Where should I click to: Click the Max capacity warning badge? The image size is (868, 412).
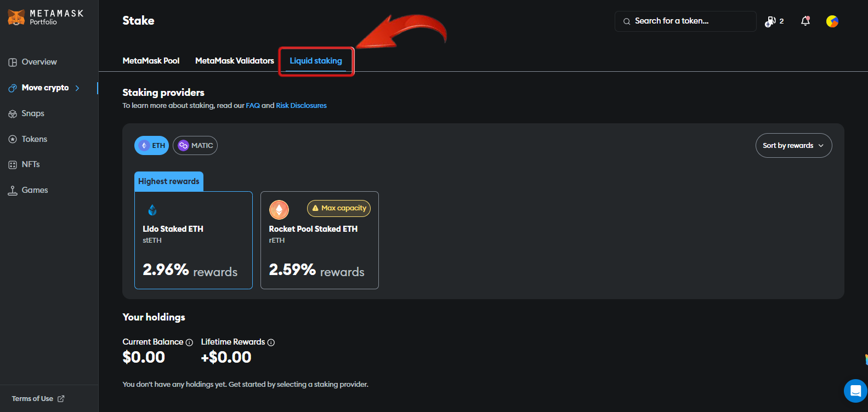point(339,208)
